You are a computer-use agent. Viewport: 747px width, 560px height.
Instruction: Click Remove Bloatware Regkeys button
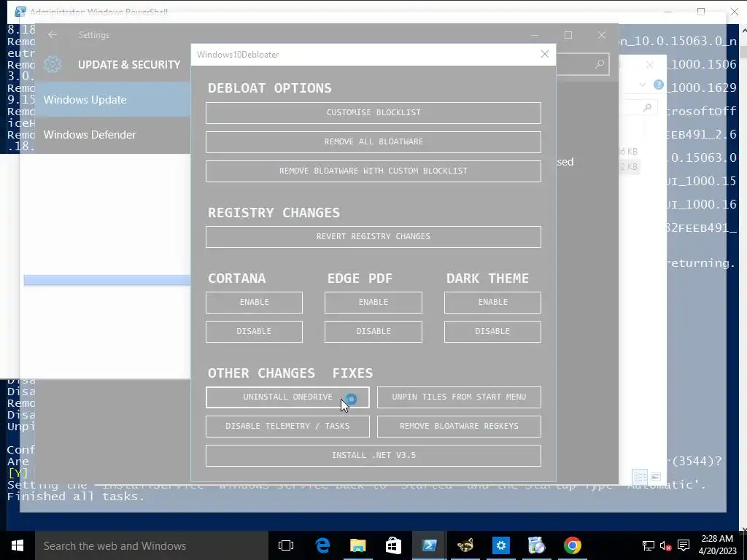coord(459,426)
